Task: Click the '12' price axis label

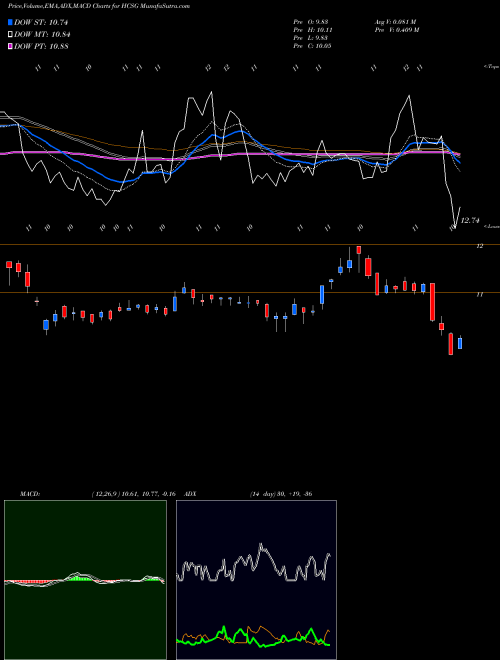Action: (x=479, y=246)
